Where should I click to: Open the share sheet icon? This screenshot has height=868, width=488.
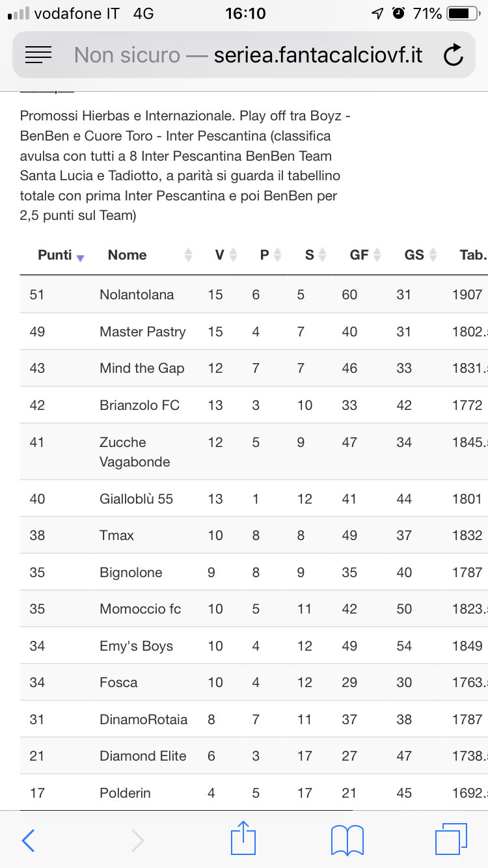pos(244,838)
